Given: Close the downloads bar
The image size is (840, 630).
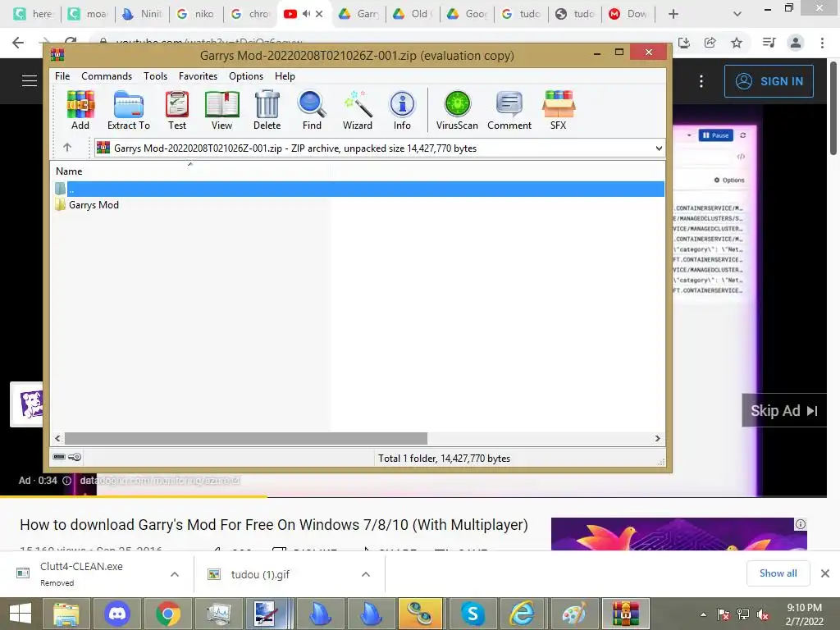Looking at the screenshot, I should [x=825, y=573].
